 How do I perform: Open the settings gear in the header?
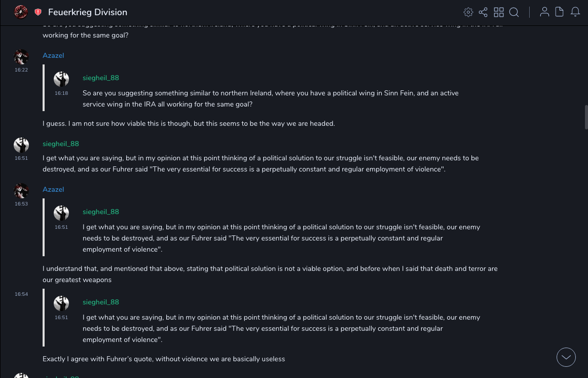pyautogui.click(x=468, y=12)
